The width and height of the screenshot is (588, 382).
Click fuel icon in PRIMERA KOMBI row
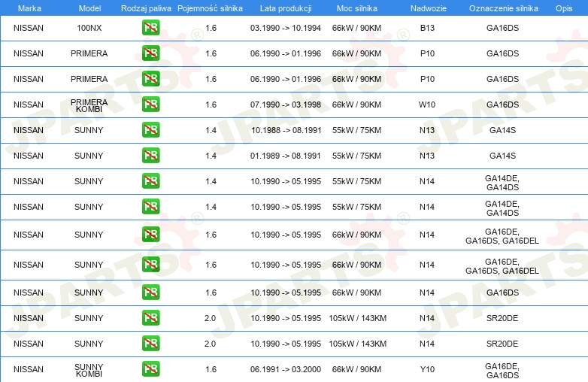tap(150, 105)
